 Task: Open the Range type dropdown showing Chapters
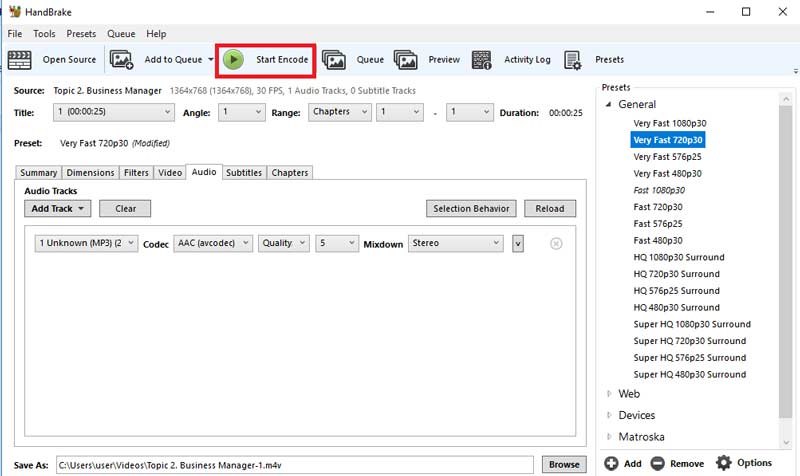(340, 112)
